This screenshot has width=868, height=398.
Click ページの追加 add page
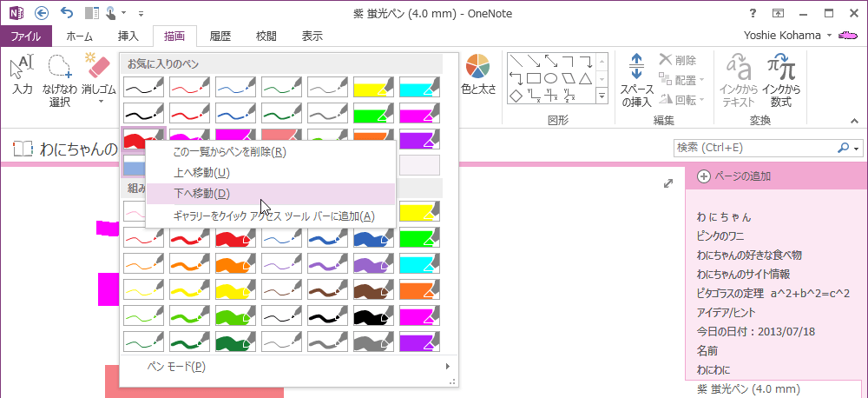pos(776,176)
